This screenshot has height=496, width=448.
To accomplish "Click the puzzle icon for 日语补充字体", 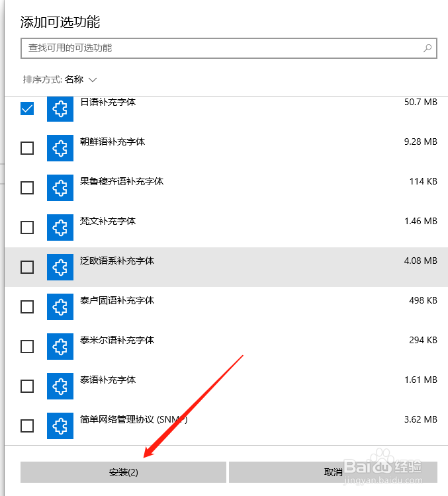I will click(x=60, y=109).
